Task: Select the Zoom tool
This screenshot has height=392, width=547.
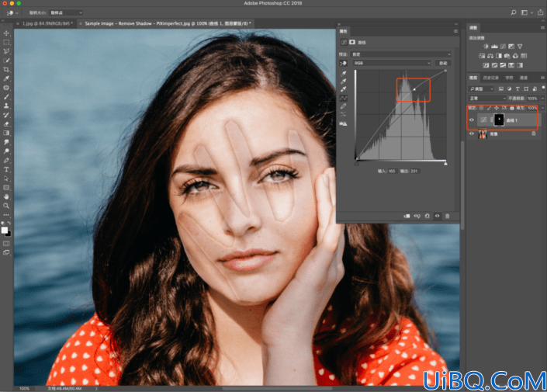Action: pos(6,206)
